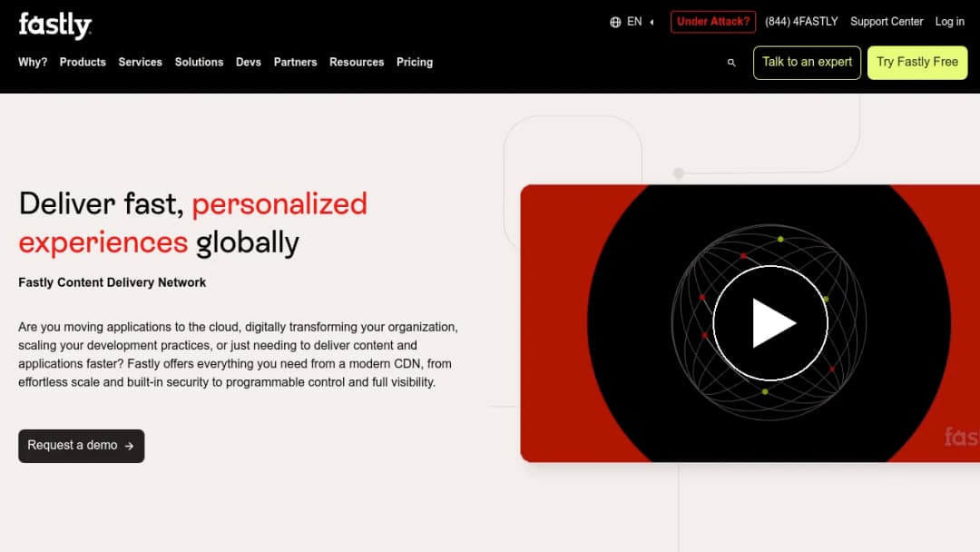980x552 pixels.
Task: Click the Try Fastly Free button
Action: click(x=916, y=63)
